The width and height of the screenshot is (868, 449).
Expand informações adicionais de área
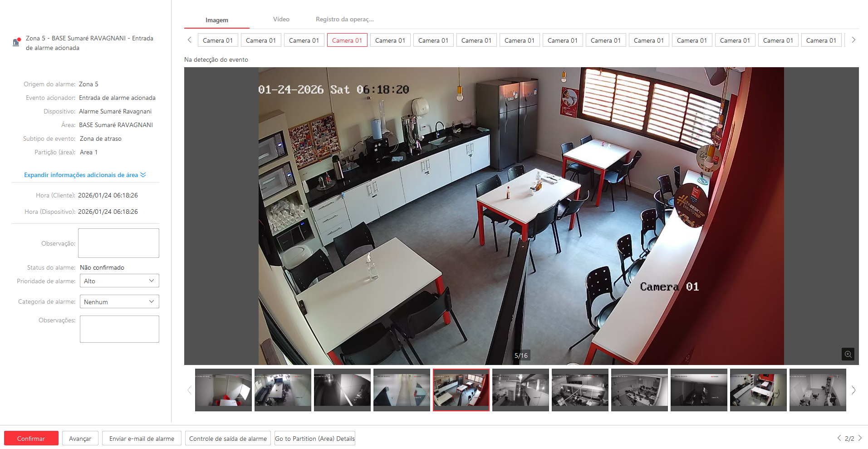(x=85, y=175)
